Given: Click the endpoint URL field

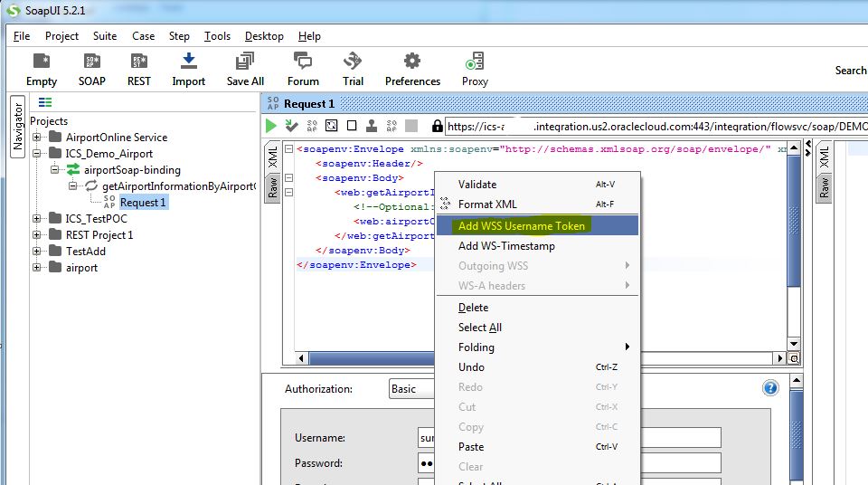Looking at the screenshot, I should pos(656,127).
